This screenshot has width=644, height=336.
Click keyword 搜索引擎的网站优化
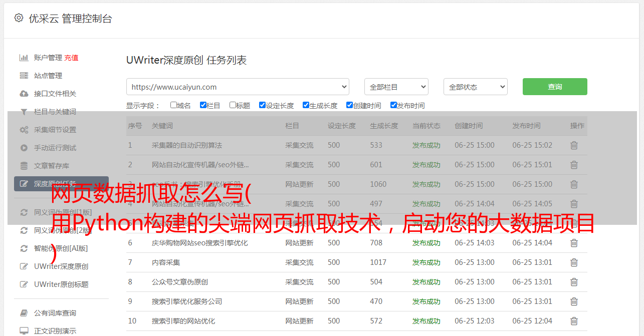pos(183,321)
